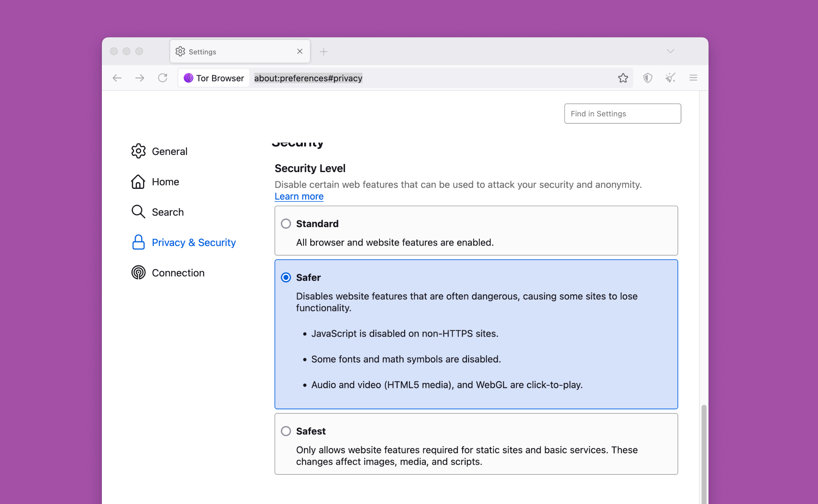
Task: Open the Search settings category
Action: (167, 212)
